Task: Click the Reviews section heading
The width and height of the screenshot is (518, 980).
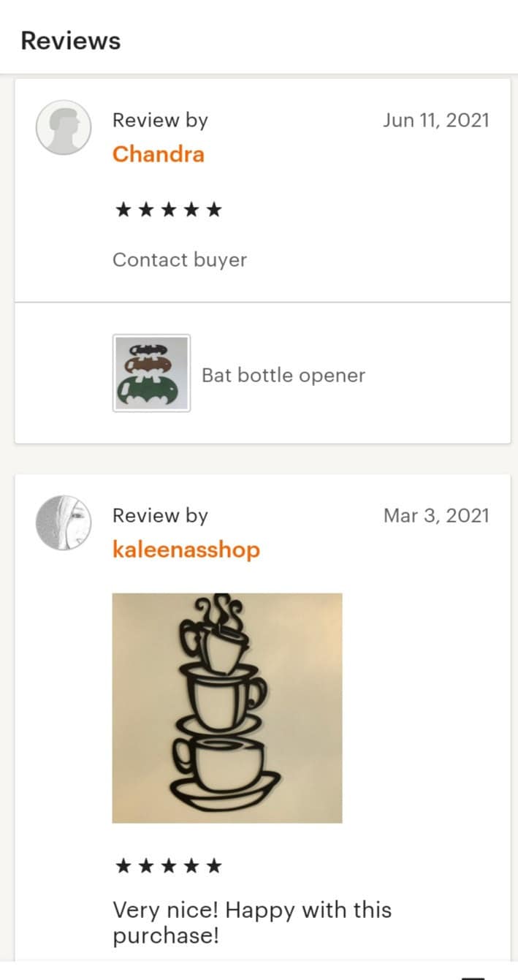Action: [71, 41]
